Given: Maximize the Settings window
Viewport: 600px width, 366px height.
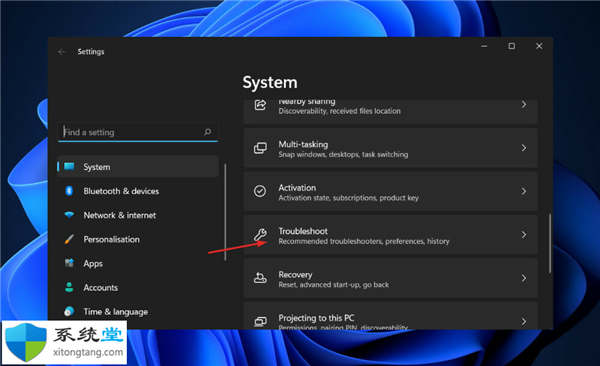Looking at the screenshot, I should (512, 46).
